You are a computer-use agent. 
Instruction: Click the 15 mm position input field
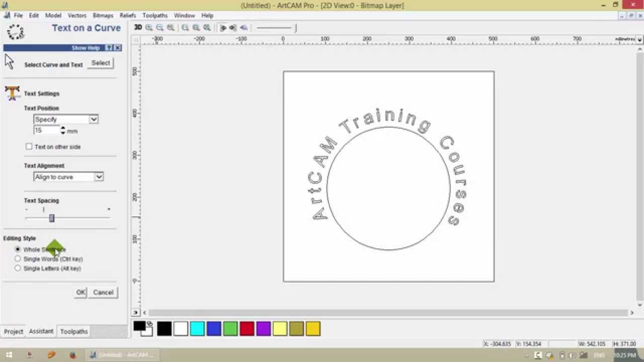[x=46, y=130]
